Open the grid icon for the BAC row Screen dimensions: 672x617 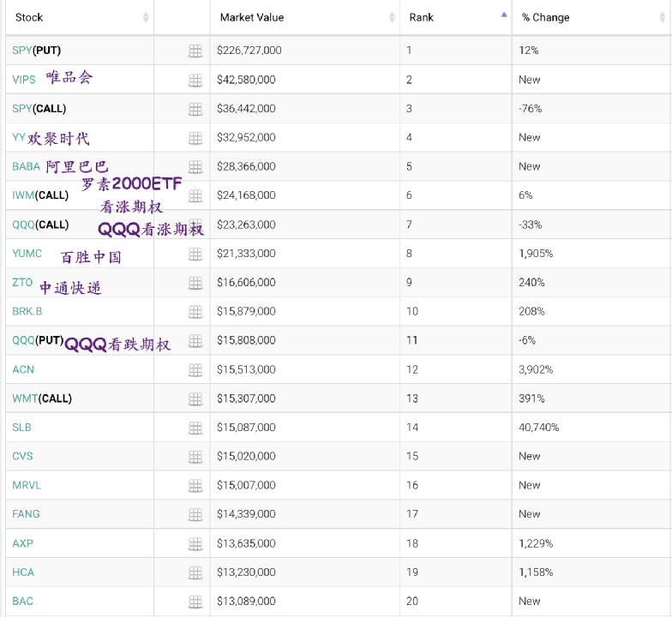coord(195,602)
